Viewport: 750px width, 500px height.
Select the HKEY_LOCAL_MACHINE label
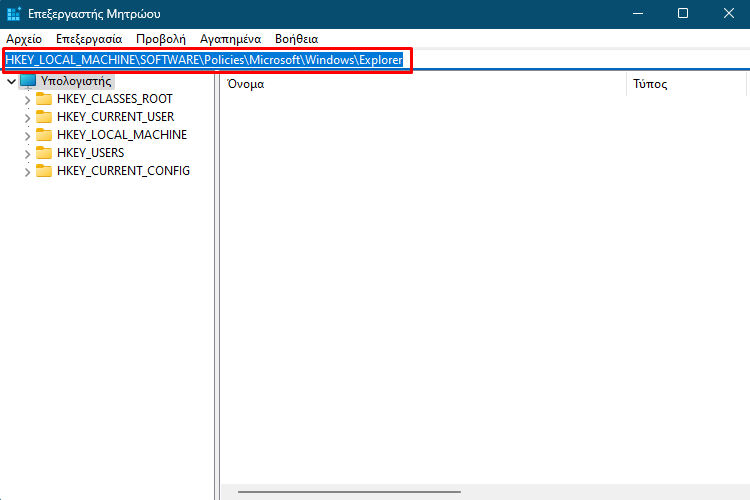pos(122,135)
